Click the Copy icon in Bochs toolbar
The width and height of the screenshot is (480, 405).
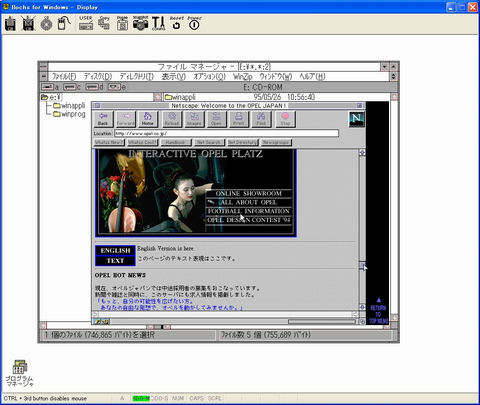pyautogui.click(x=104, y=23)
